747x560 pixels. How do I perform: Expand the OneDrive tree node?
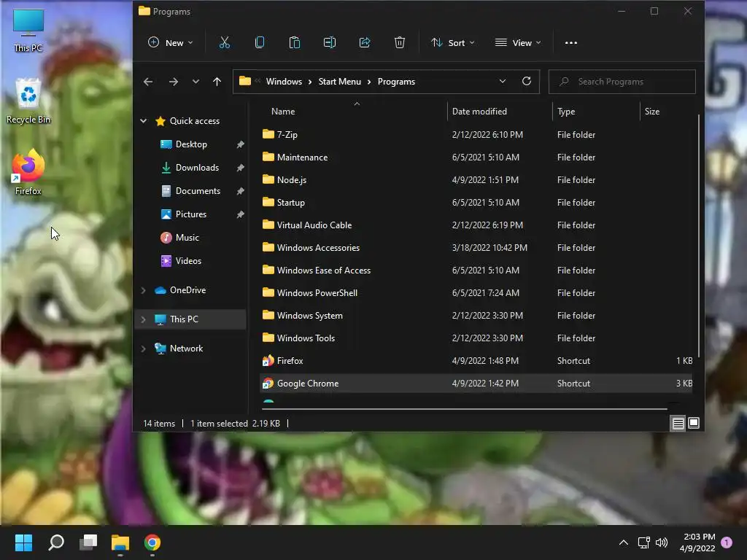tap(144, 290)
